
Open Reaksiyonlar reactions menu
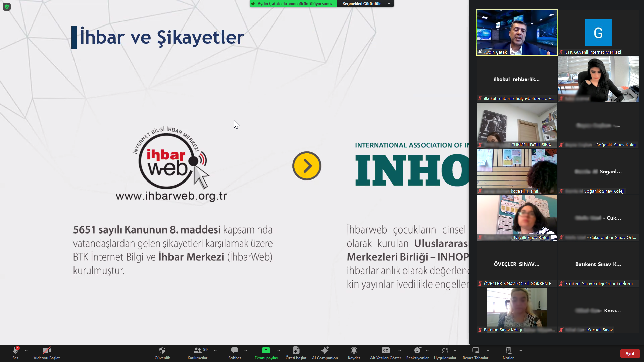click(417, 353)
